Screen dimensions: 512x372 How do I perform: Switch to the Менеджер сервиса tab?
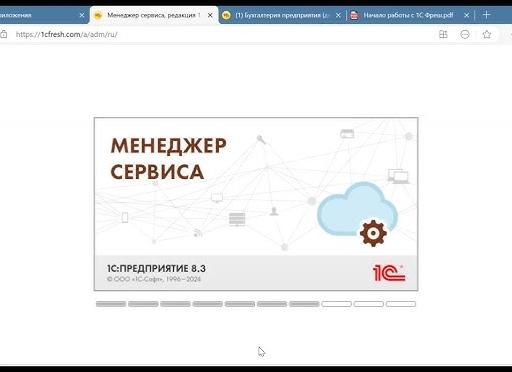[x=154, y=15]
